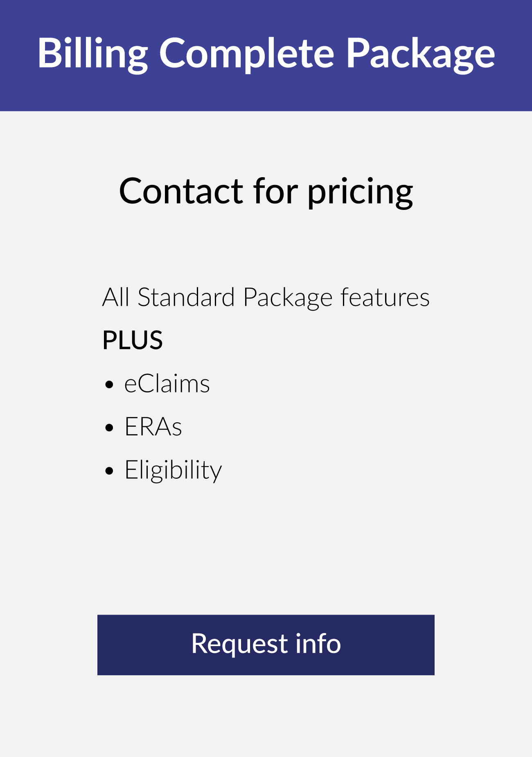532x757 pixels.
Task: Select the eClaims list item
Action: (x=167, y=384)
